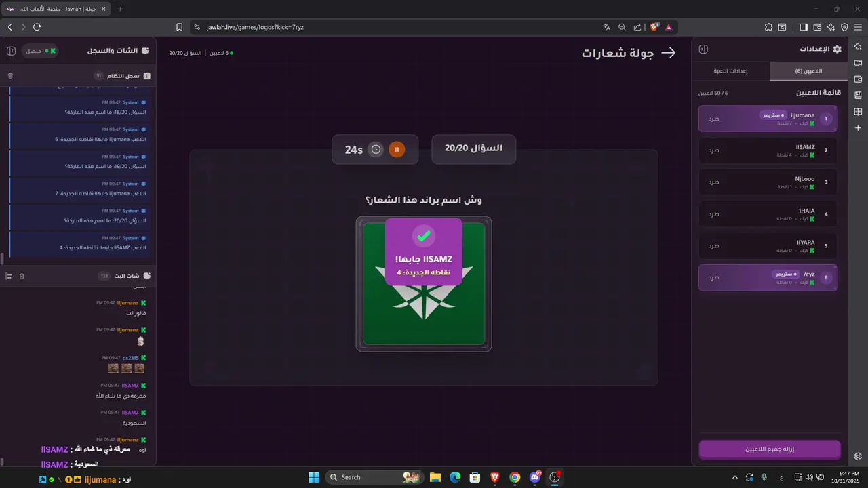Screen dimensions: 868x488
Task: Toggle the browser sidebar icon
Action: pos(804,27)
